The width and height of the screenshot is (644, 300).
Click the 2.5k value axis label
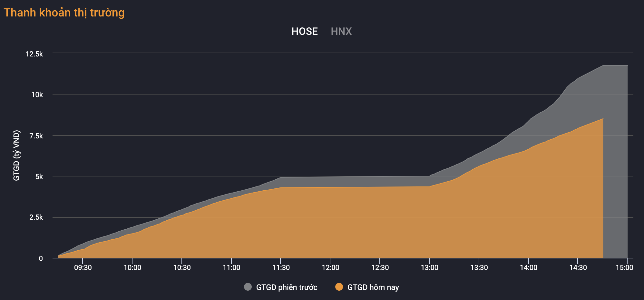coord(36,217)
